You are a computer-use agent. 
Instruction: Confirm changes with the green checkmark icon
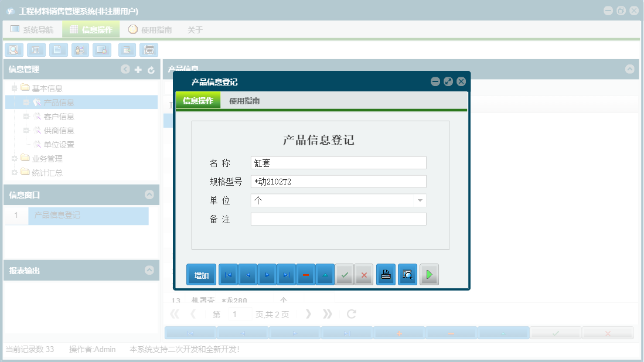[345, 274]
